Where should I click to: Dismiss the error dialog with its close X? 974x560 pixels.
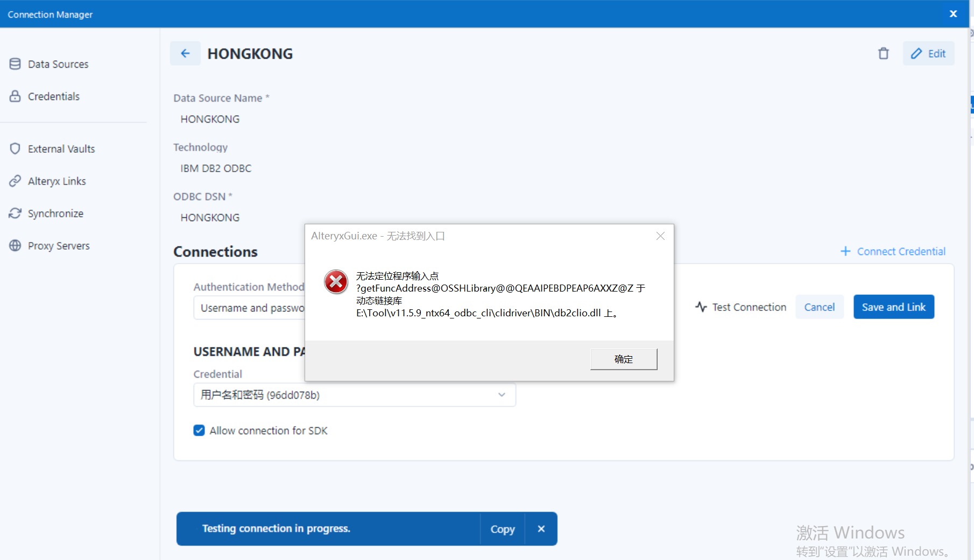(x=660, y=236)
